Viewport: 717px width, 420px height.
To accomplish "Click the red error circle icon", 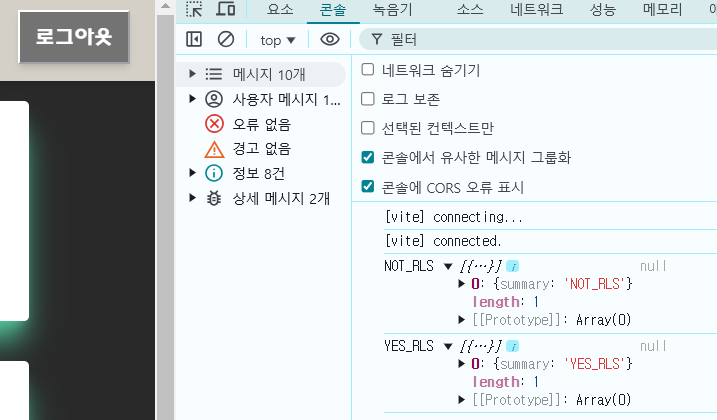I will coord(214,124).
